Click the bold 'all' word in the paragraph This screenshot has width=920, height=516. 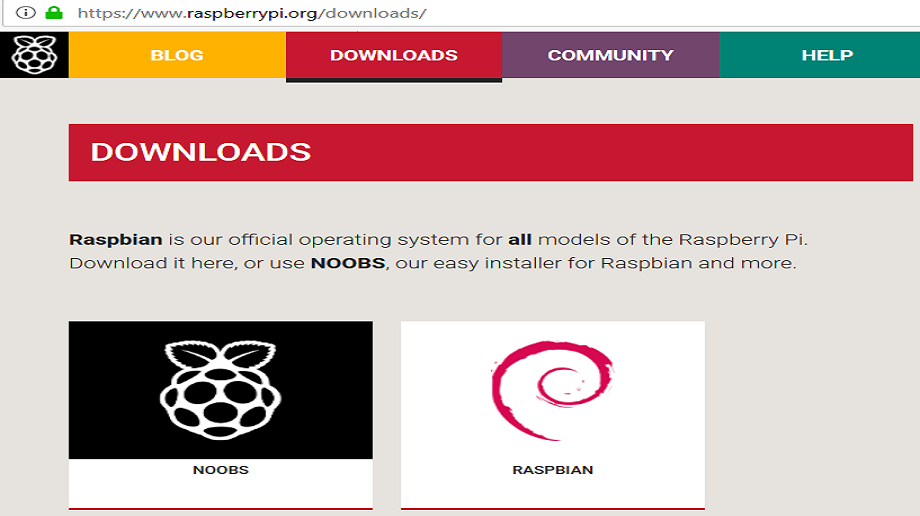pos(520,240)
